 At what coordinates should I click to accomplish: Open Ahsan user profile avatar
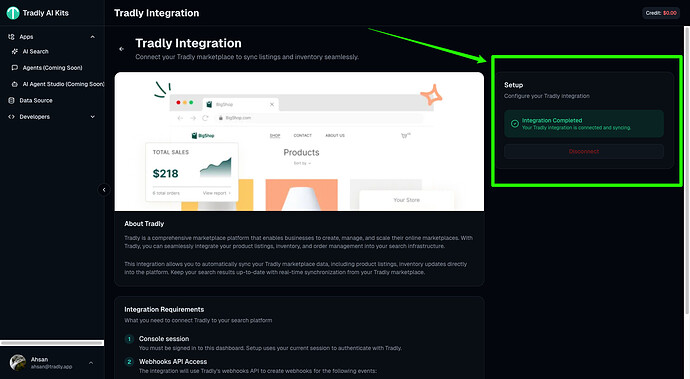tap(18, 363)
